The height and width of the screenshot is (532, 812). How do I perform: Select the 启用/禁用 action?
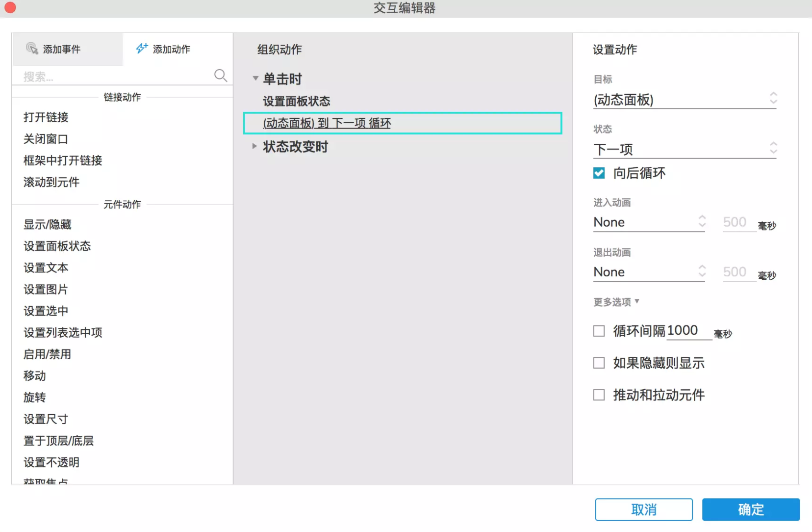[48, 354]
